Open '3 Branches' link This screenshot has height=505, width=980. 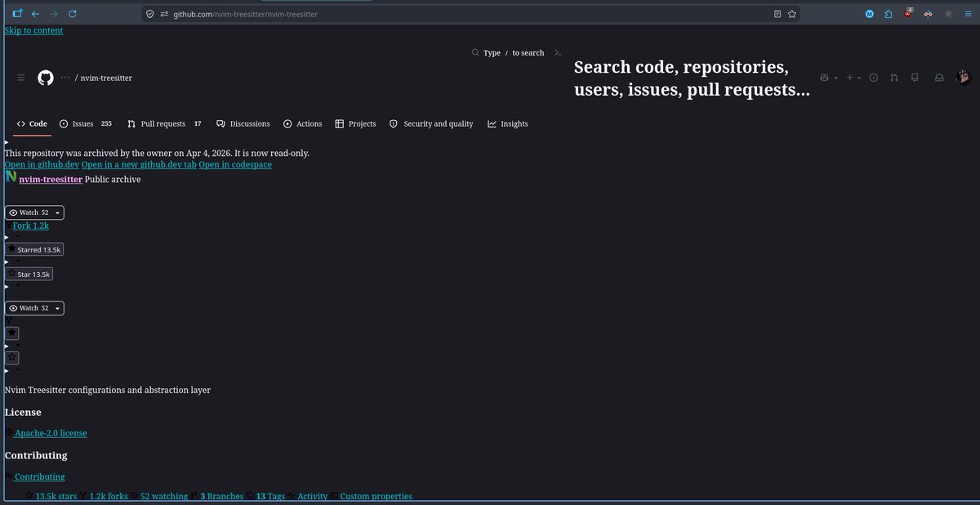coord(222,496)
